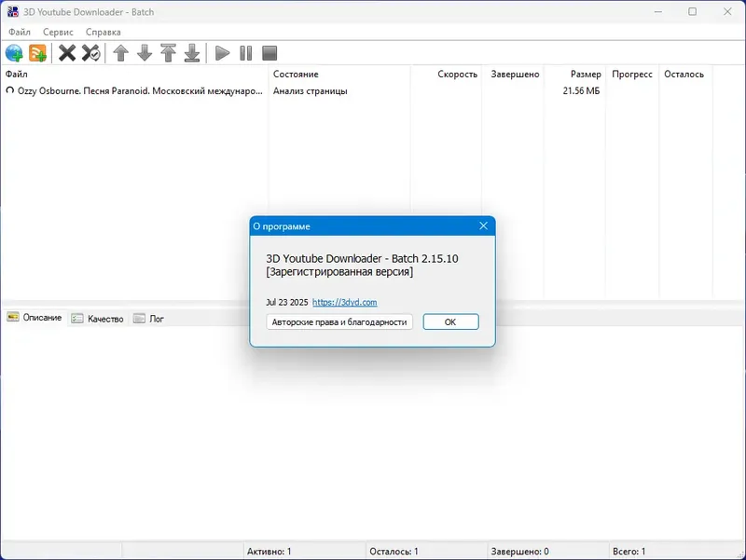Move selected item down with arrow icon
Viewport: 746px width, 560px height.
145,53
